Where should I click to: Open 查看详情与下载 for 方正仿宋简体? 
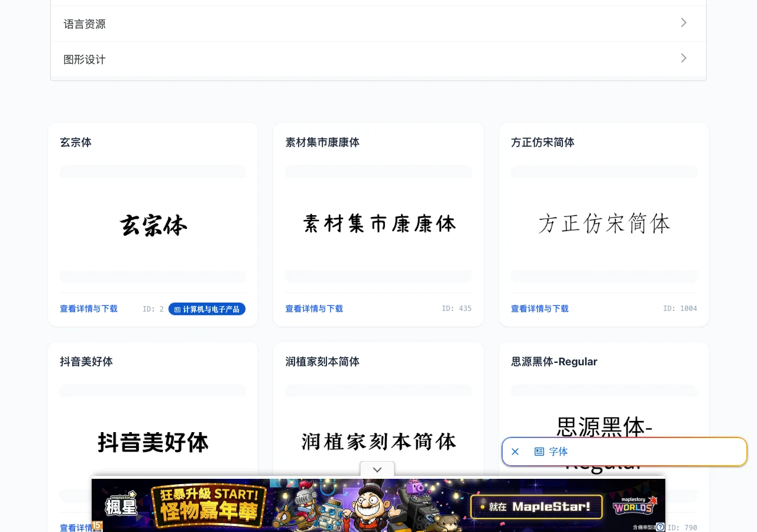tap(540, 309)
